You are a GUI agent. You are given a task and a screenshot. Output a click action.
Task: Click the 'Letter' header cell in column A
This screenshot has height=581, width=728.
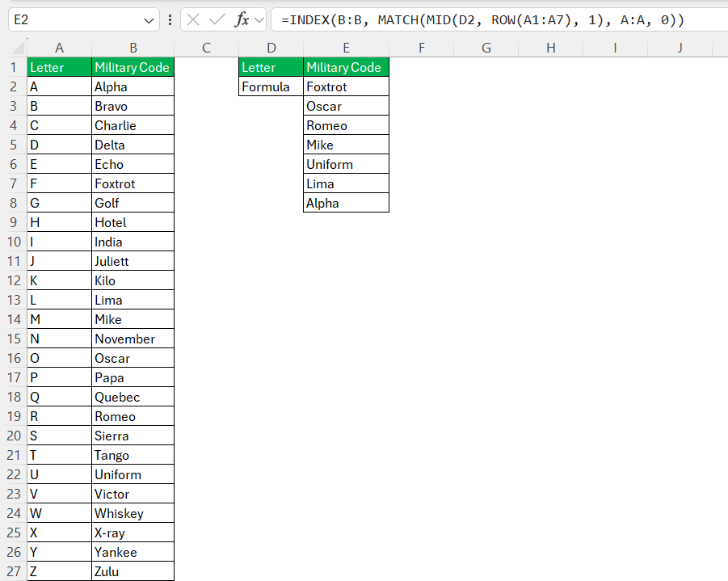click(x=60, y=67)
